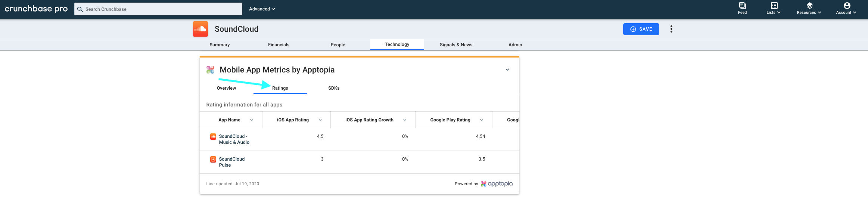The image size is (868, 198).
Task: Click the SoundCloud Pulse app icon
Action: pos(213,160)
